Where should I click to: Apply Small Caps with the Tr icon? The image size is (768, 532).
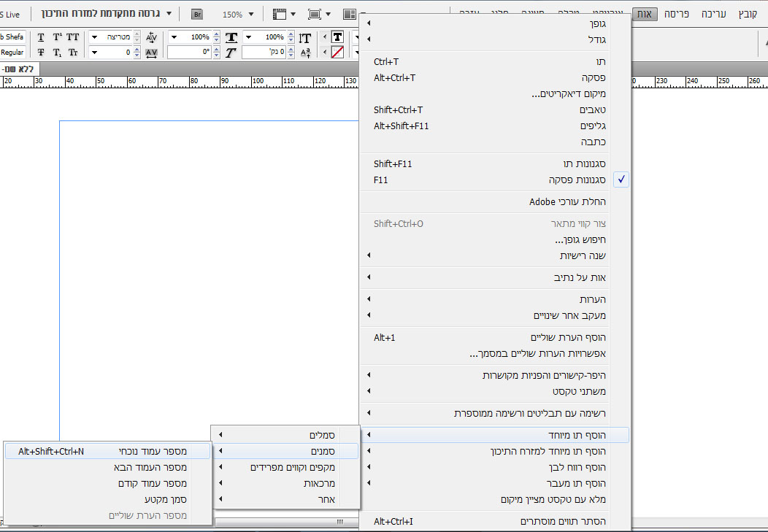[x=73, y=52]
